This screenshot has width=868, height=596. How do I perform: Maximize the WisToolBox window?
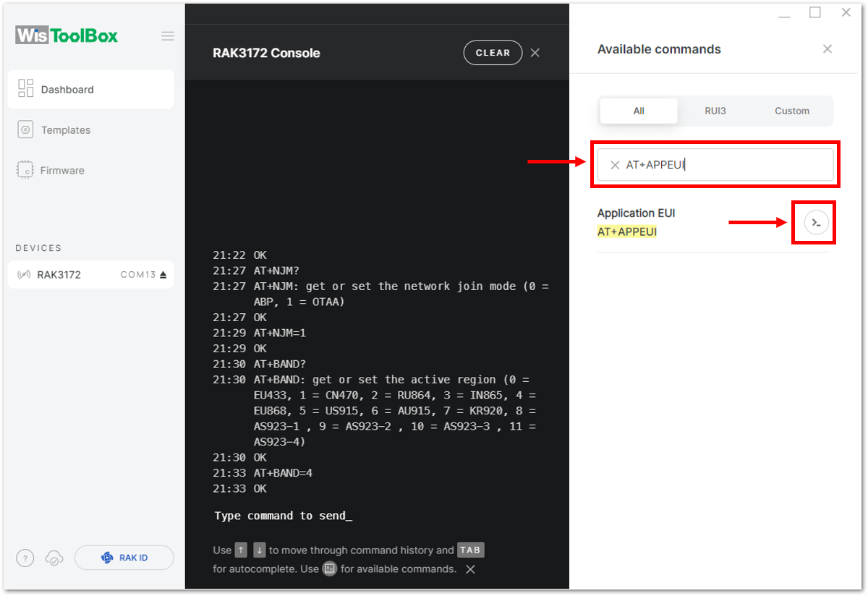[815, 12]
